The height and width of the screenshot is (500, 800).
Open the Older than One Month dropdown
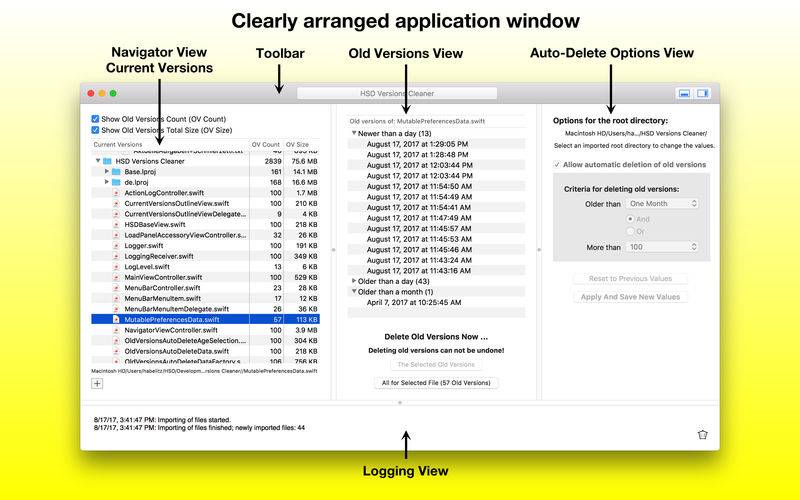click(x=662, y=204)
